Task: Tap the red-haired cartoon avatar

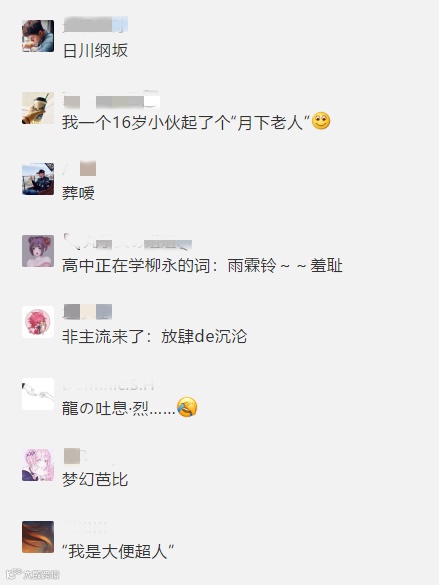Action: (x=38, y=322)
